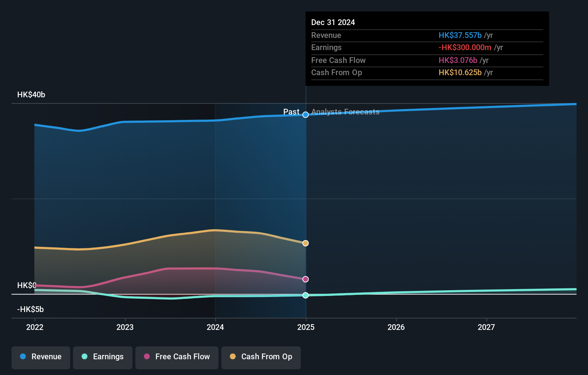
Task: Toggle the Free Cash Flow legend button
Action: point(177,357)
